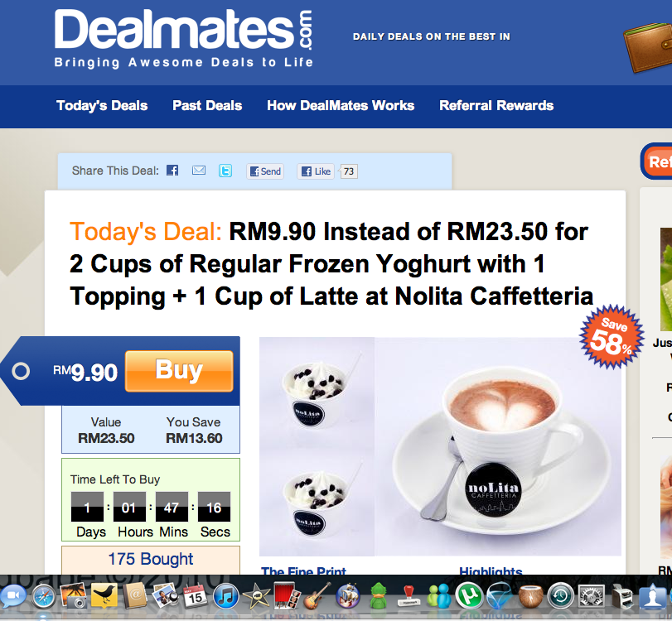Open Today's Deals menu item
Screen dimensions: 672x621
tap(102, 105)
